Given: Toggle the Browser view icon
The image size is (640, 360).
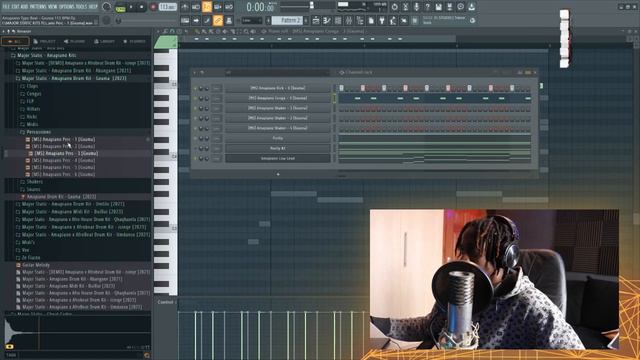Looking at the screenshot, I should pos(360,20).
